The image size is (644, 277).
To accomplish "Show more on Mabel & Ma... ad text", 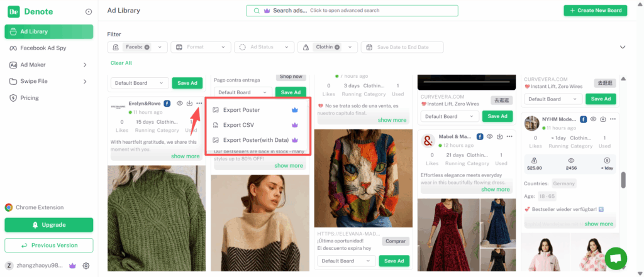I will tap(496, 190).
